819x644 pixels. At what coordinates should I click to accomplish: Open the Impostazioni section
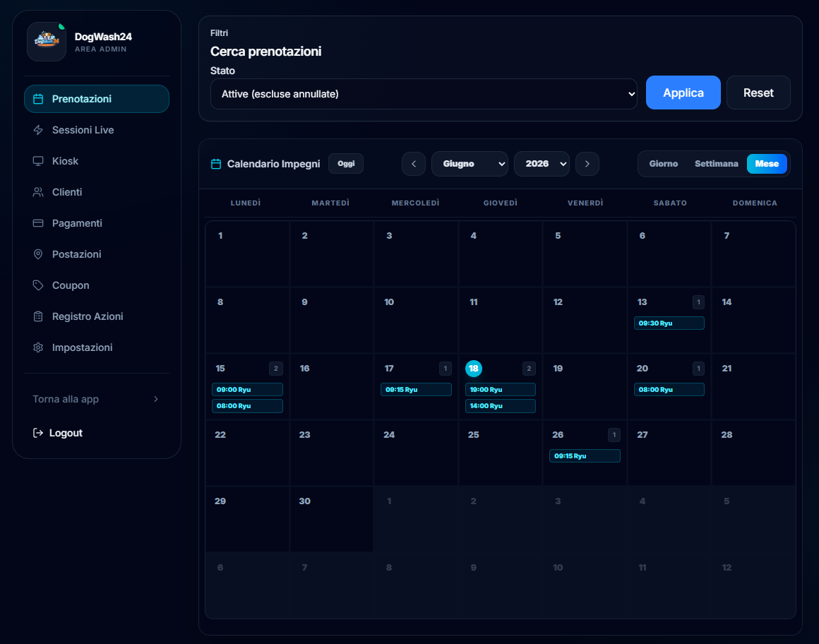[x=97, y=347]
